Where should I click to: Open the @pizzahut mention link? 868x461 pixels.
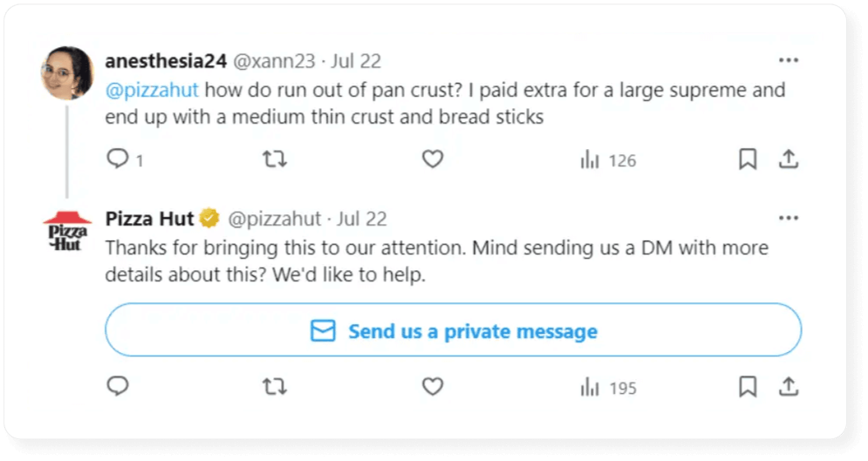[153, 90]
